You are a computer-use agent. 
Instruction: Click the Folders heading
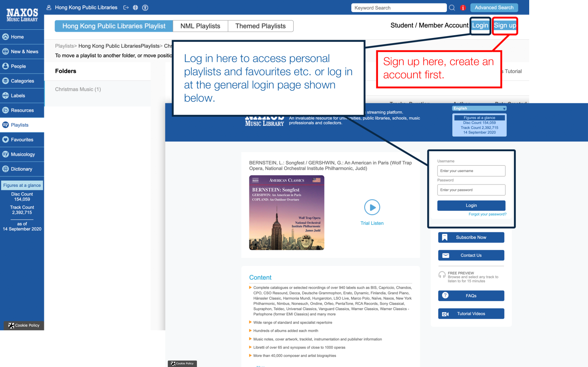pyautogui.click(x=65, y=71)
